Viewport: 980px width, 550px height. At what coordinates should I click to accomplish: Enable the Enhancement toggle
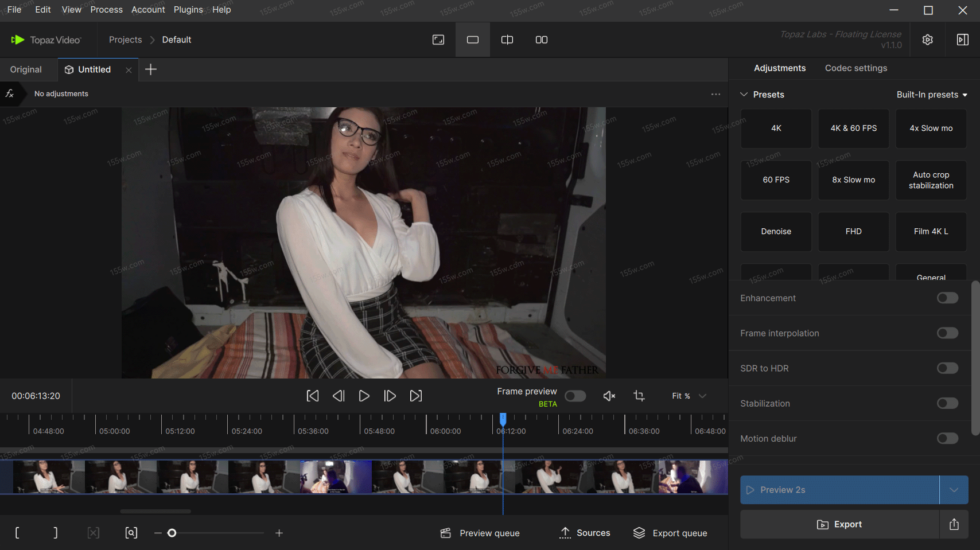point(947,298)
